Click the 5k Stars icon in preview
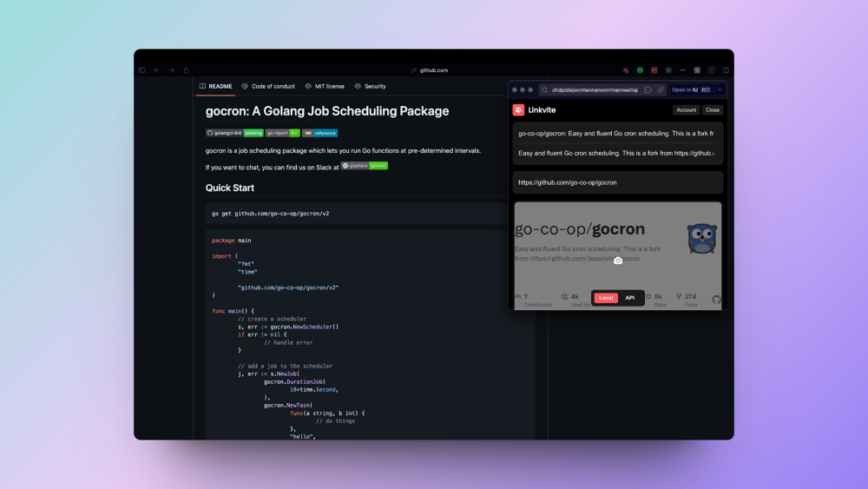The height and width of the screenshot is (489, 868). (x=648, y=296)
